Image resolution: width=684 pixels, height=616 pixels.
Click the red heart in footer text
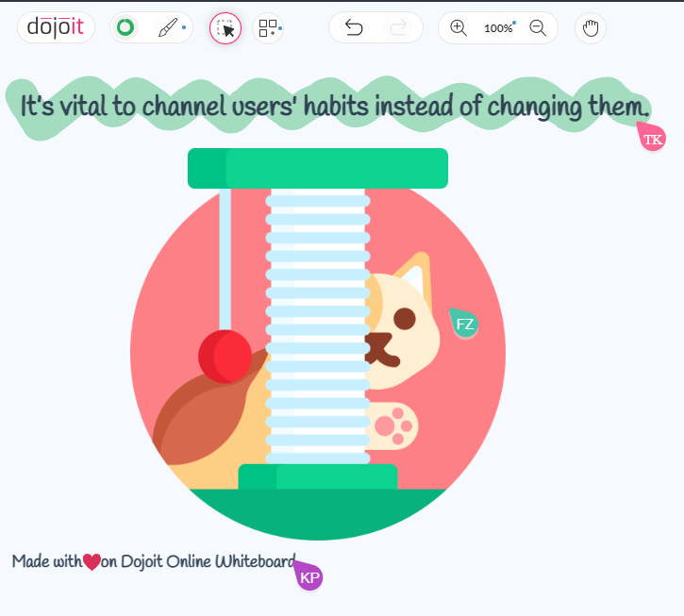click(92, 562)
